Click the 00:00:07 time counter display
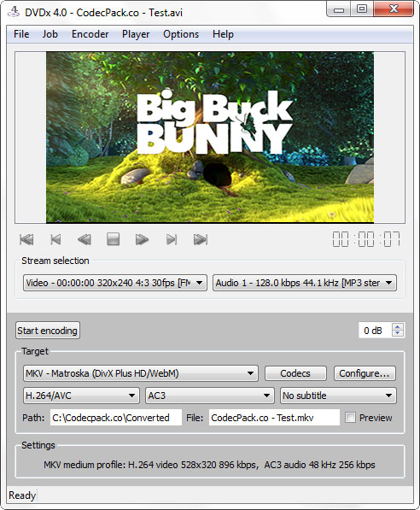 coord(366,239)
